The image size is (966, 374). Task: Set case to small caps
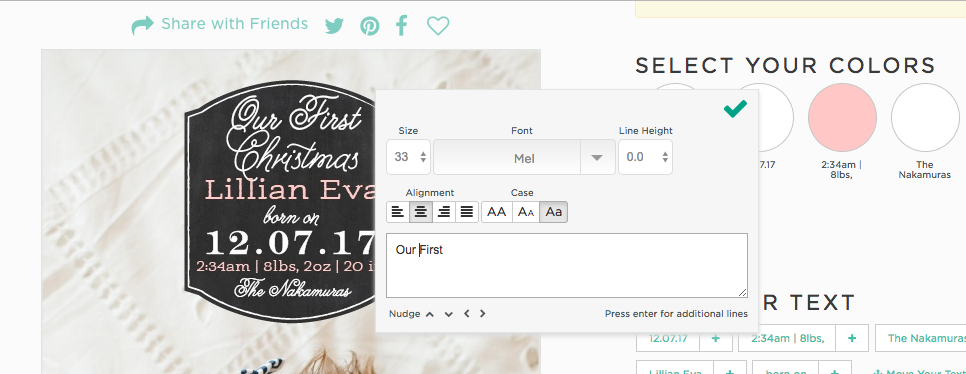(526, 212)
